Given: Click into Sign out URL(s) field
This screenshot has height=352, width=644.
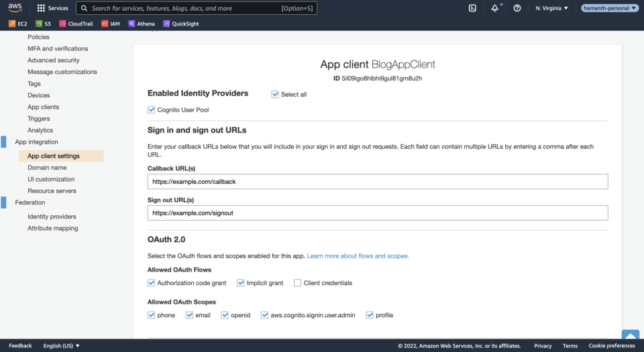Looking at the screenshot, I should [378, 213].
